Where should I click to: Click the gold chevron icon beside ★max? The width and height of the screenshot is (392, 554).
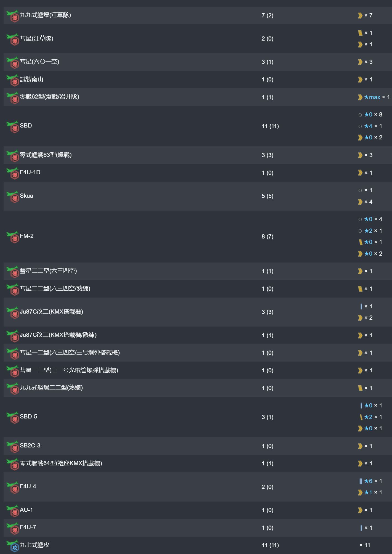tap(360, 97)
